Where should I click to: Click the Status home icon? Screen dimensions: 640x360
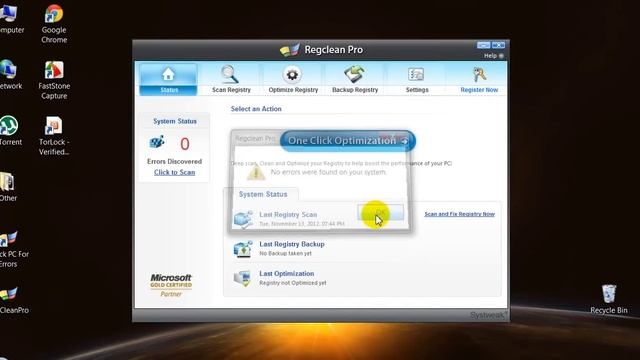pos(168,74)
